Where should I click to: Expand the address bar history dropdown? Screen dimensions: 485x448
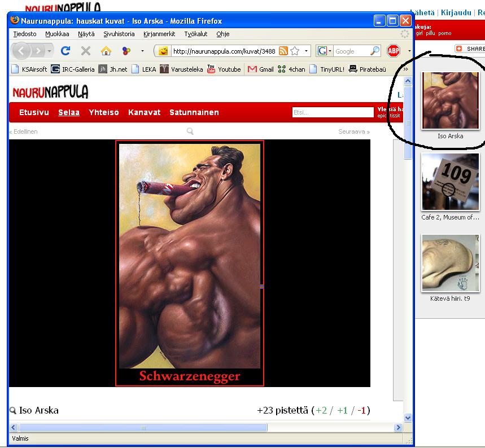tap(307, 51)
